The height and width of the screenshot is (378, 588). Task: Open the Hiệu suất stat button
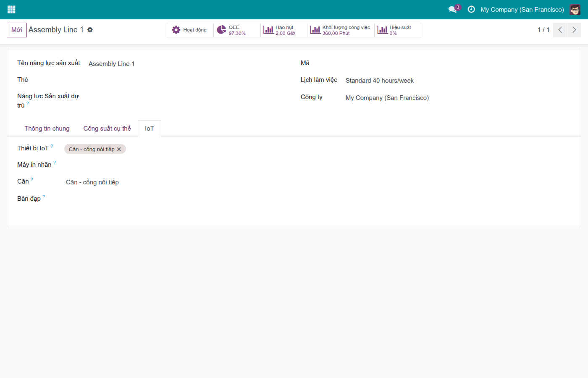point(398,30)
